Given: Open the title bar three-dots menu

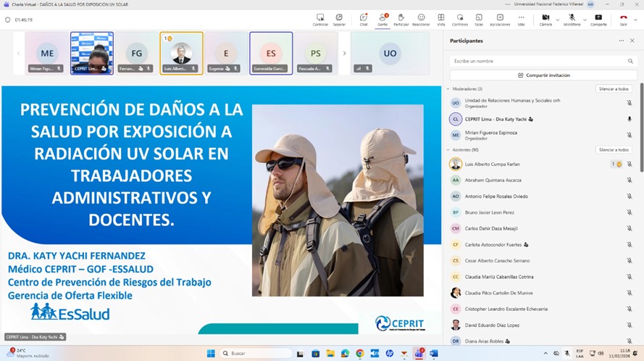Looking at the screenshot, I should point(508,4).
